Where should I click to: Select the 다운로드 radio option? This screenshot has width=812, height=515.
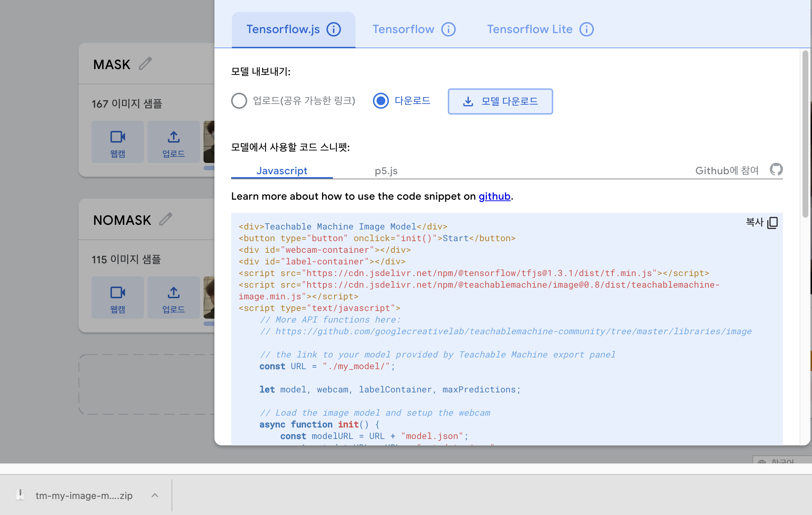pyautogui.click(x=381, y=101)
